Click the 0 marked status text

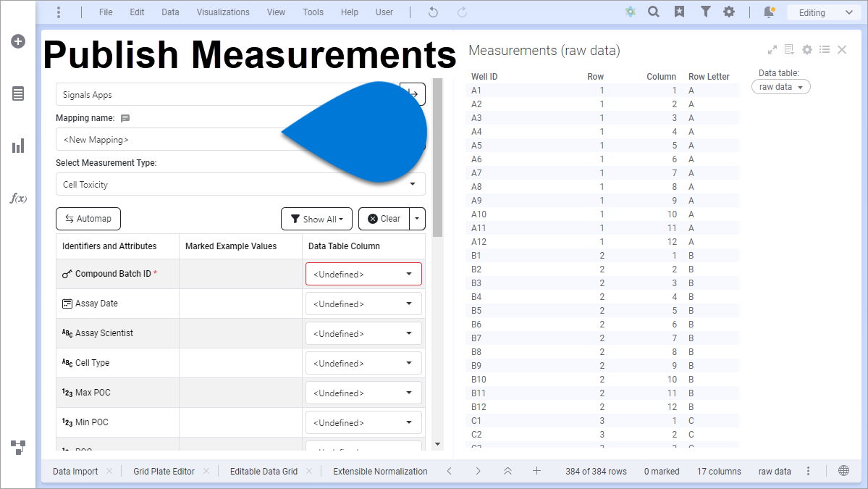(662, 472)
